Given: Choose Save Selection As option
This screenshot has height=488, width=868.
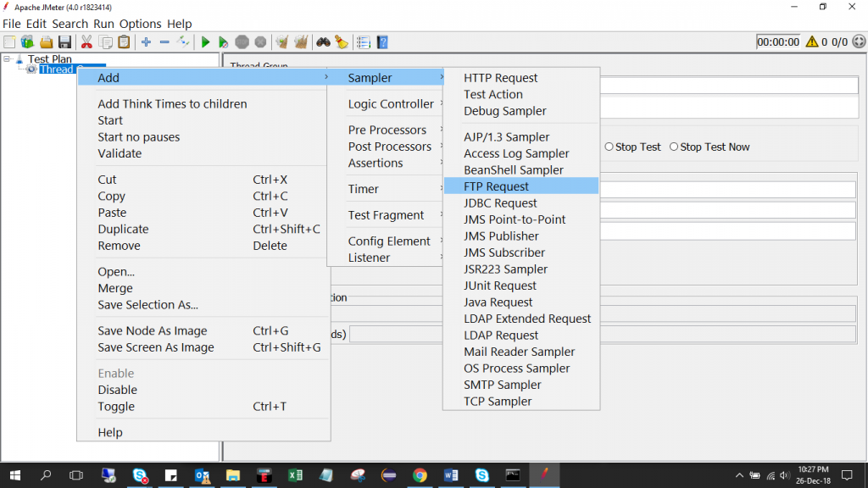Looking at the screenshot, I should pos(147,305).
